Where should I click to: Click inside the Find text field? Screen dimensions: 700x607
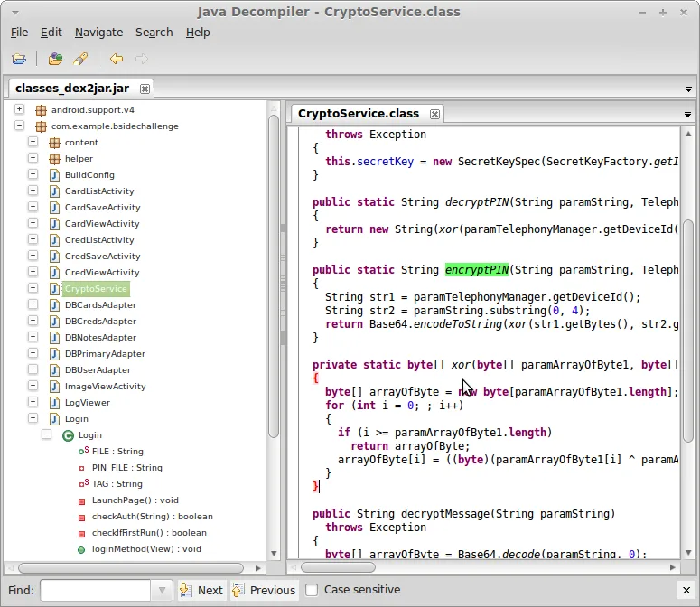coord(95,591)
